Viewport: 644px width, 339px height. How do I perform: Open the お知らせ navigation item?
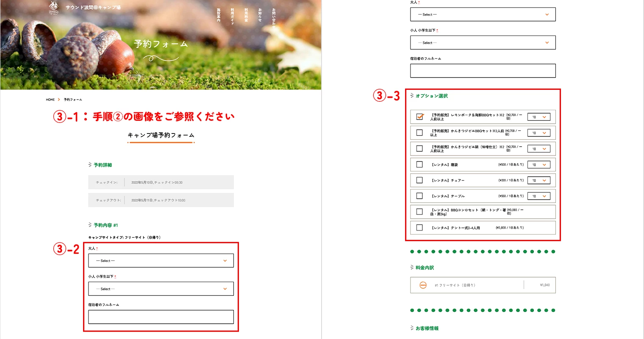[260, 15]
